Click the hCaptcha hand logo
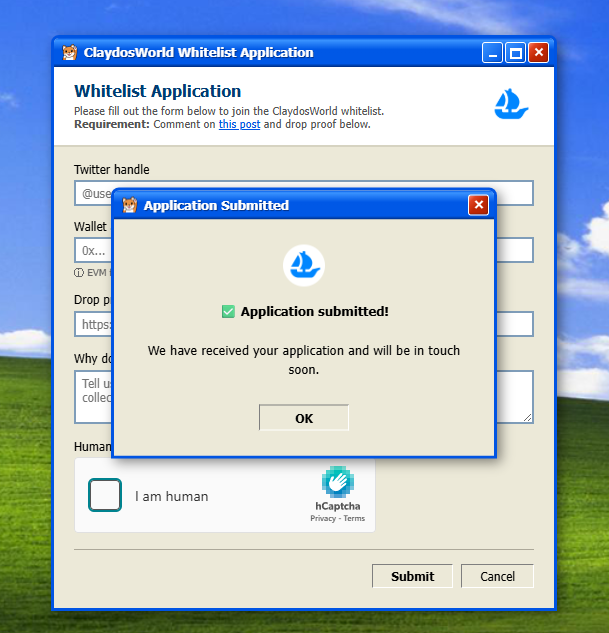This screenshot has width=609, height=633. (338, 482)
